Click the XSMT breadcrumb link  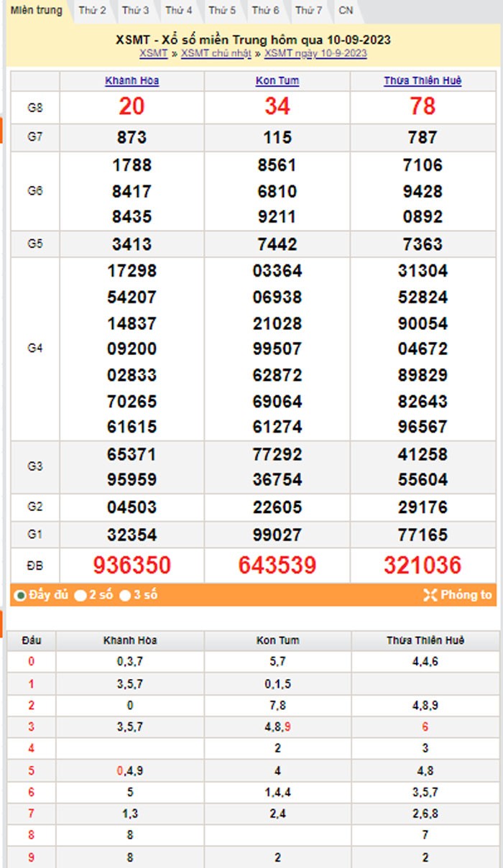tap(153, 54)
